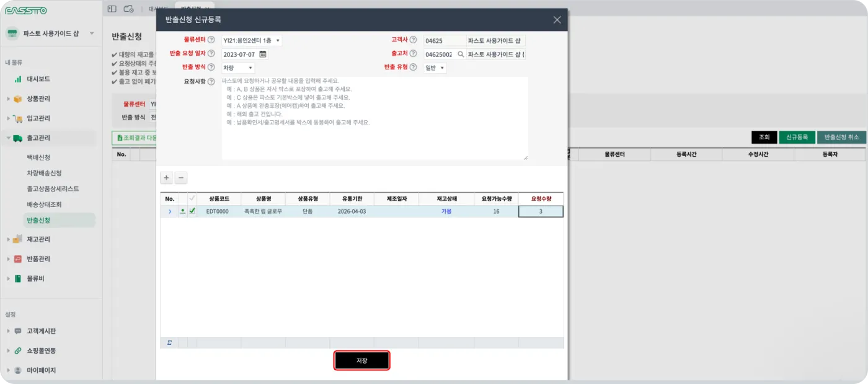Add a product row with plus button
868x384 pixels.
tap(166, 178)
